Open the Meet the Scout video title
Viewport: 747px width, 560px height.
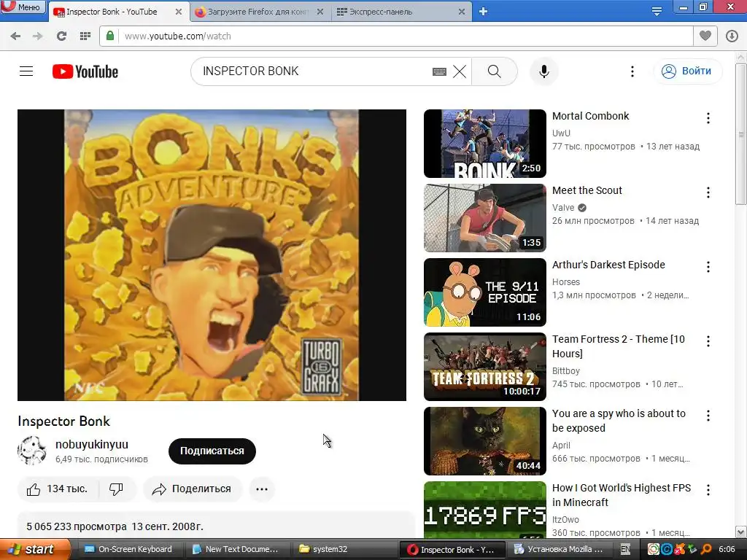coord(587,190)
